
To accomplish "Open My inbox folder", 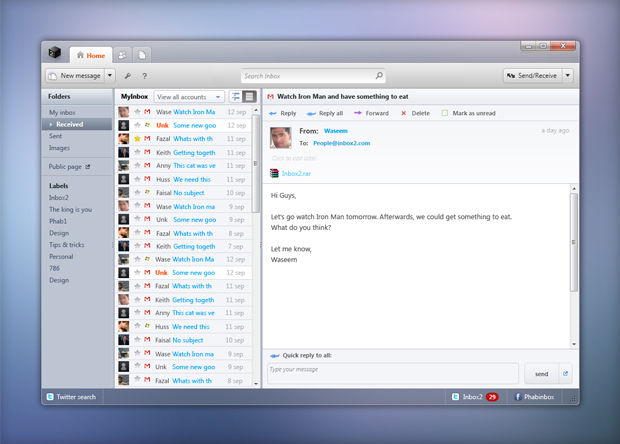I will click(62, 112).
